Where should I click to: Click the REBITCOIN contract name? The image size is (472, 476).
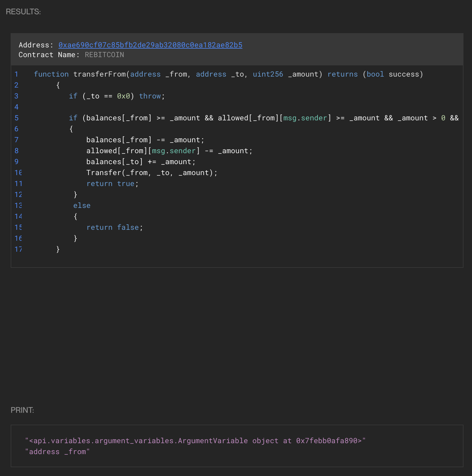point(104,55)
